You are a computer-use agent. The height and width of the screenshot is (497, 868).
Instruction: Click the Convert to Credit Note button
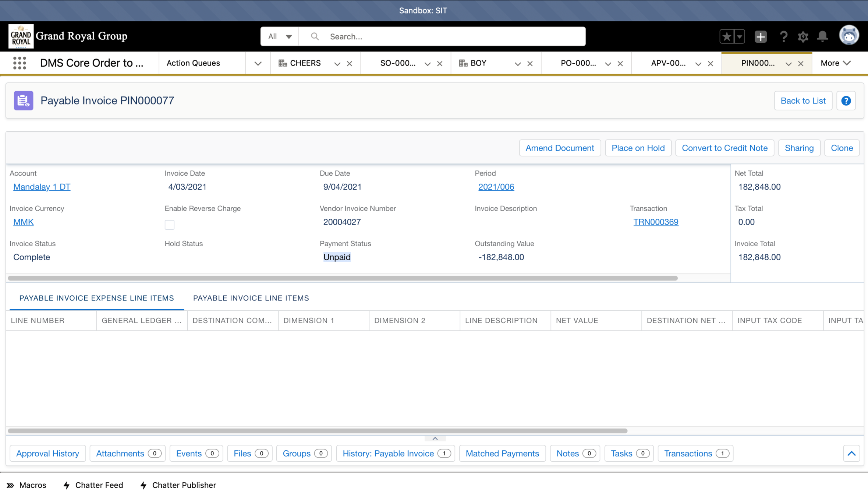(x=724, y=148)
